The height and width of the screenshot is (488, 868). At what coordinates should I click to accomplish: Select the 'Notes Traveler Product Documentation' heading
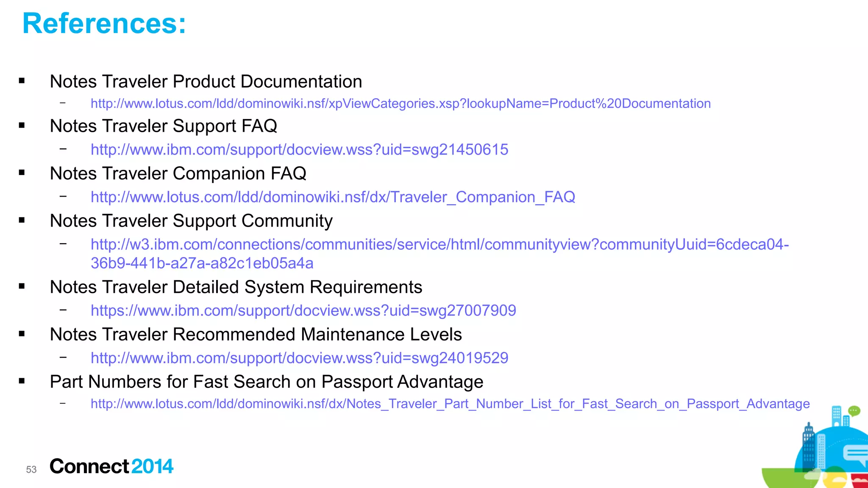206,81
